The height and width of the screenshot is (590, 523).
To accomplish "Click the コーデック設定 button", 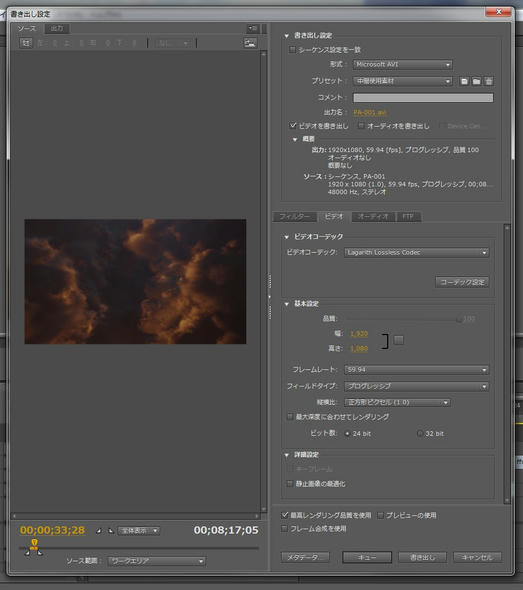I will pyautogui.click(x=462, y=282).
